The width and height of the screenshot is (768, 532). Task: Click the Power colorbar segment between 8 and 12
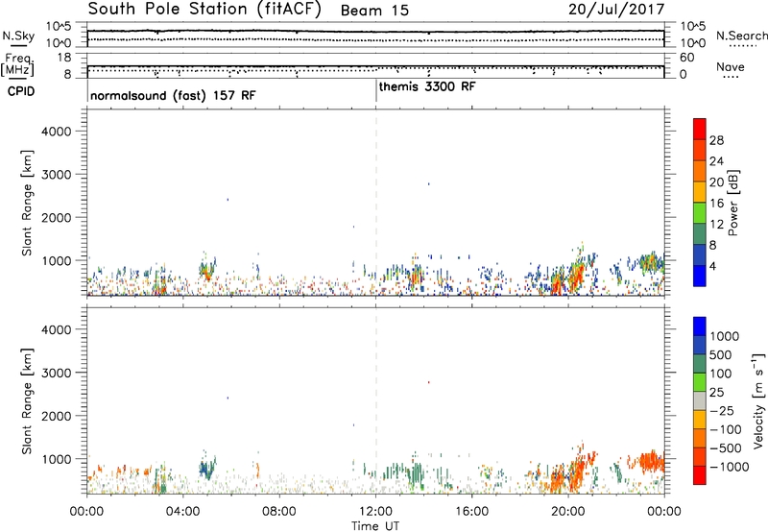pyautogui.click(x=700, y=233)
